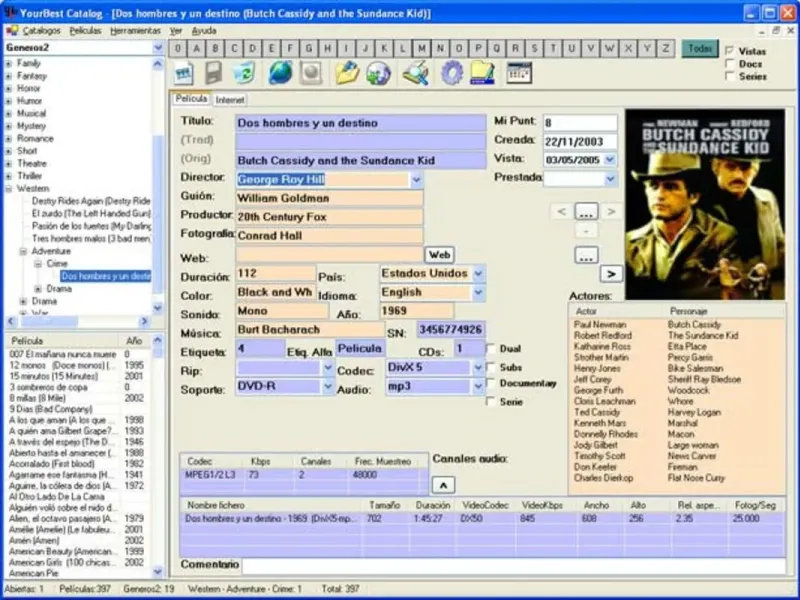Check the Documentary checkbox
This screenshot has height=600, width=800.
point(490,384)
